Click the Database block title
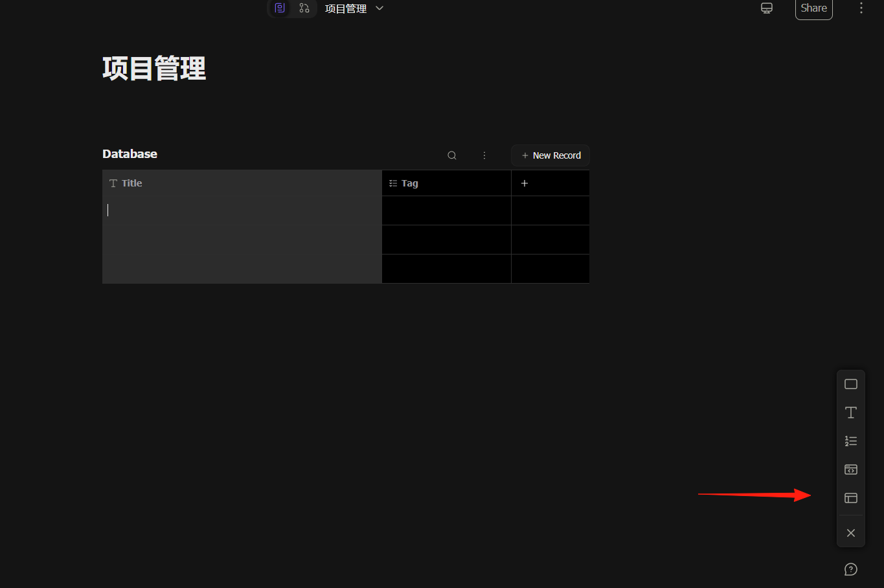The height and width of the screenshot is (588, 884). coord(130,154)
